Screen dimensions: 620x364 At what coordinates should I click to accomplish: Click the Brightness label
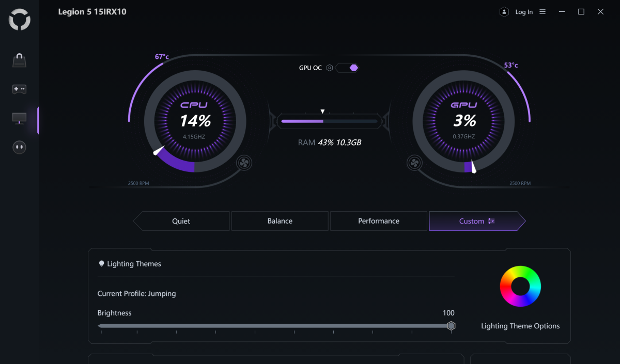114,313
